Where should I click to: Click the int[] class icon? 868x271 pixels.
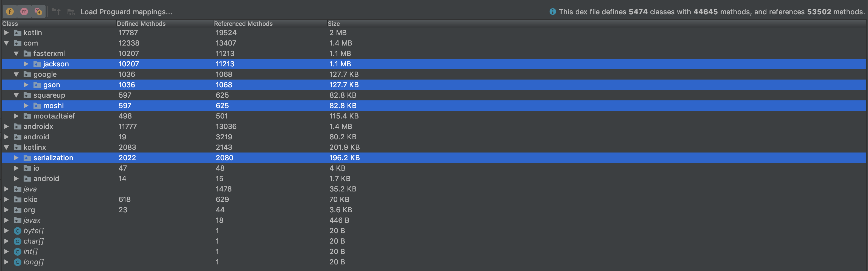18,252
